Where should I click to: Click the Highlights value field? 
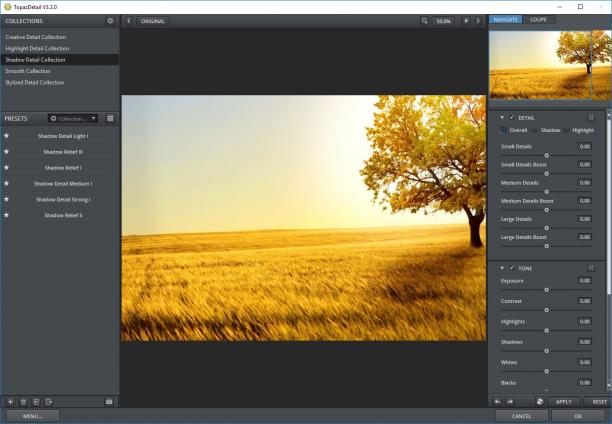pos(585,321)
